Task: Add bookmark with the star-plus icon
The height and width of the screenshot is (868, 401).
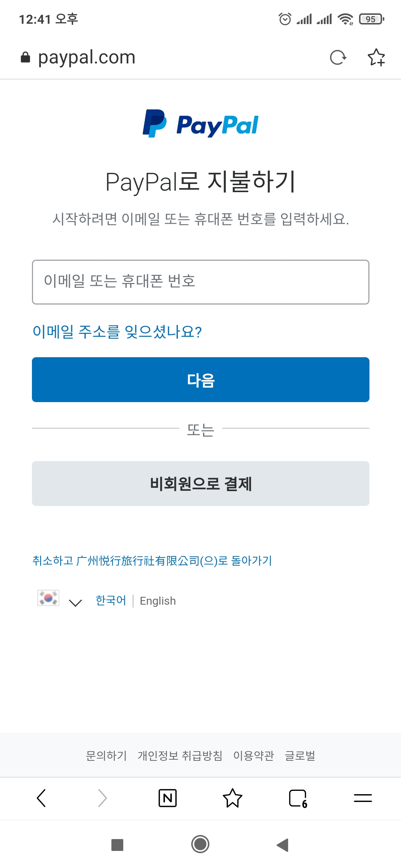Action: point(376,57)
